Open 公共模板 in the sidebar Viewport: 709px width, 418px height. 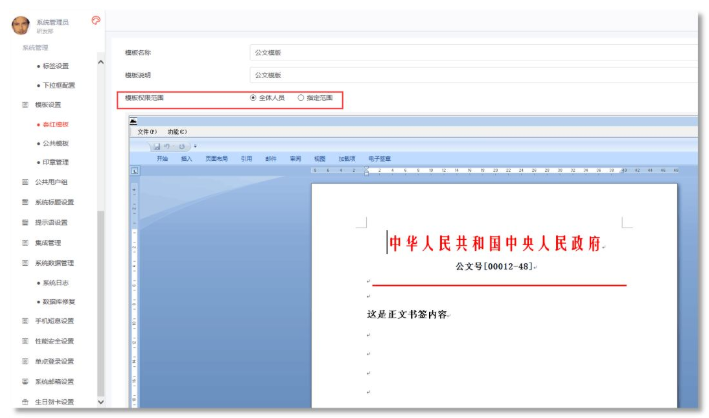click(56, 143)
